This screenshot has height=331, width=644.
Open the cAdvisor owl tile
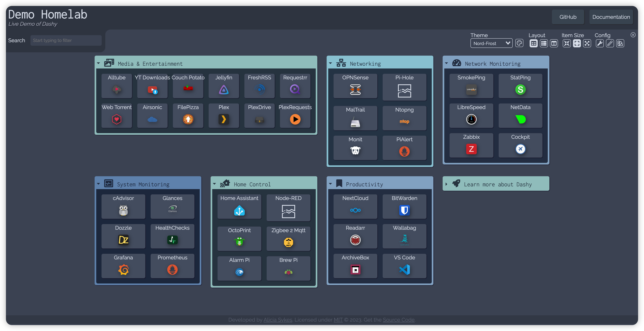click(123, 207)
